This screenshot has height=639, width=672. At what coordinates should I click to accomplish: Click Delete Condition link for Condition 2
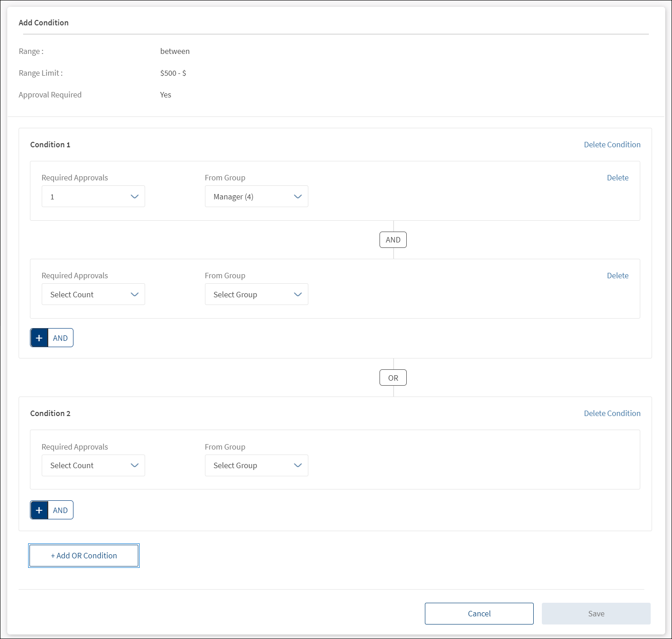pos(612,413)
